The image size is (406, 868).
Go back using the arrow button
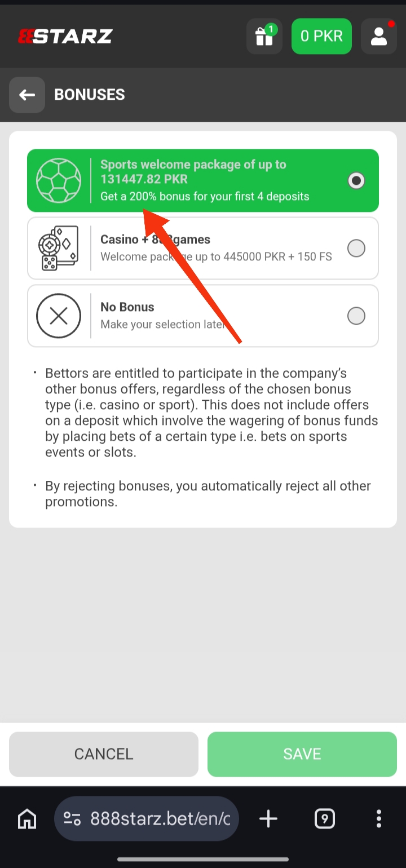click(x=27, y=95)
